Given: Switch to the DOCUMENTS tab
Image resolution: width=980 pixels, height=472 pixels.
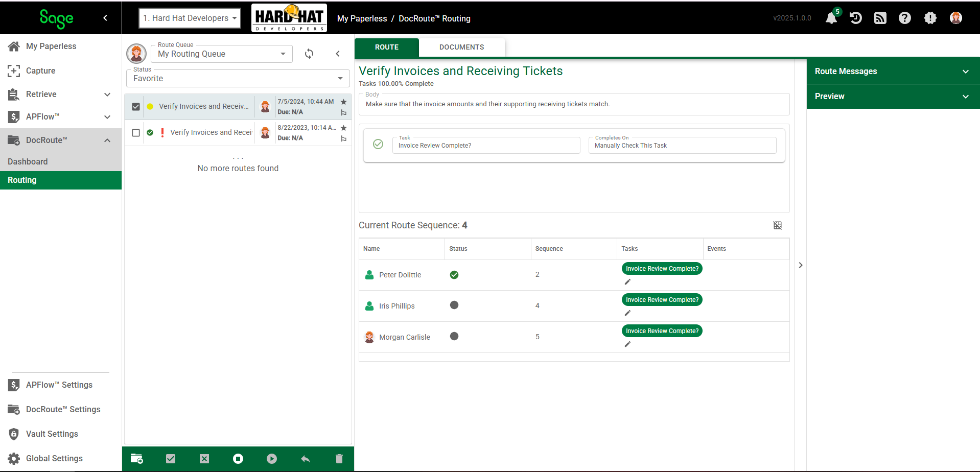Looking at the screenshot, I should pyautogui.click(x=462, y=47).
